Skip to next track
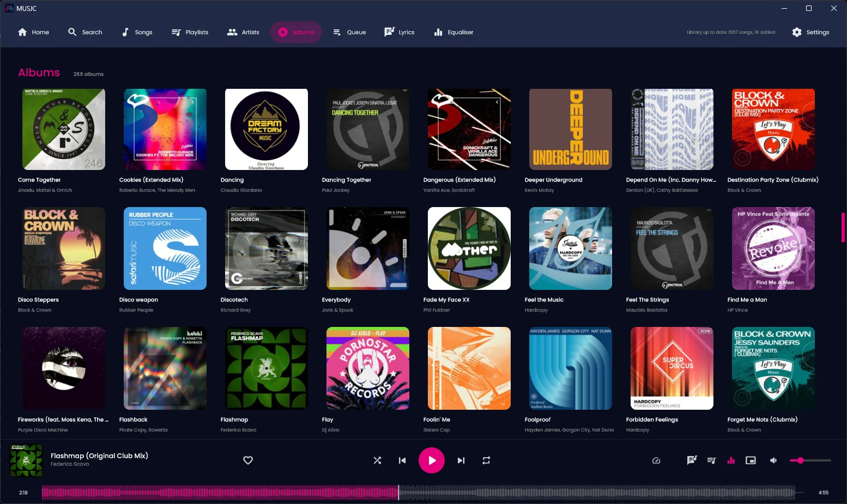Screen dimensions: 847x504 click(461, 460)
